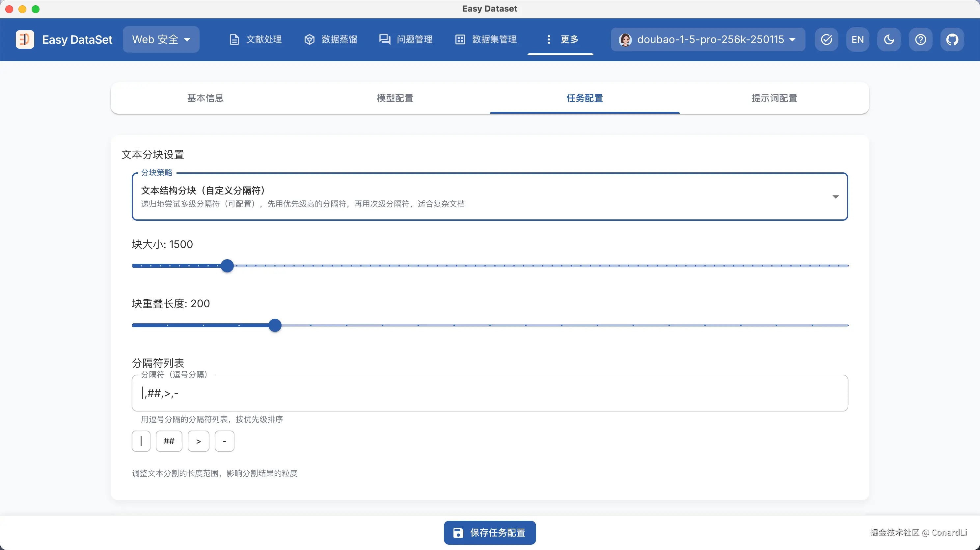Image resolution: width=980 pixels, height=550 pixels.
Task: Click the 分隔符 separator input field
Action: point(490,393)
